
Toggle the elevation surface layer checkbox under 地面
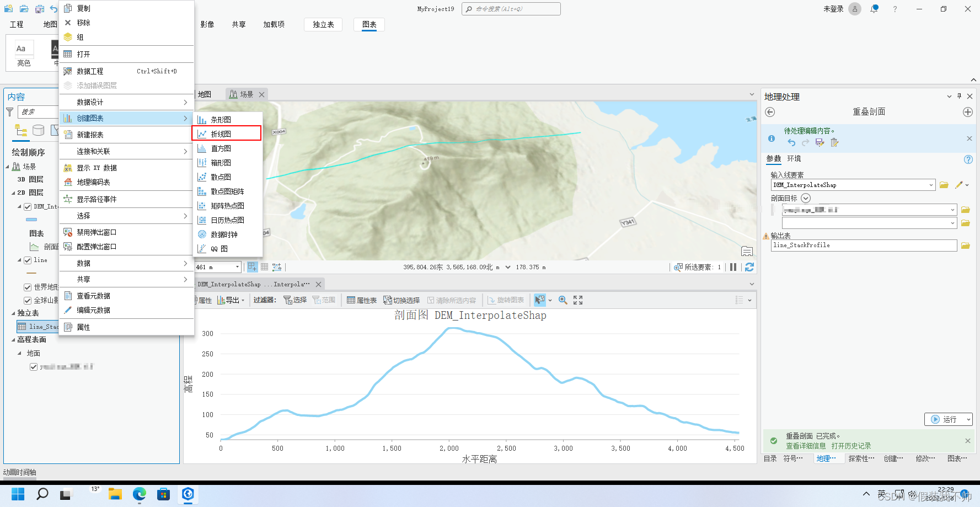coord(34,367)
